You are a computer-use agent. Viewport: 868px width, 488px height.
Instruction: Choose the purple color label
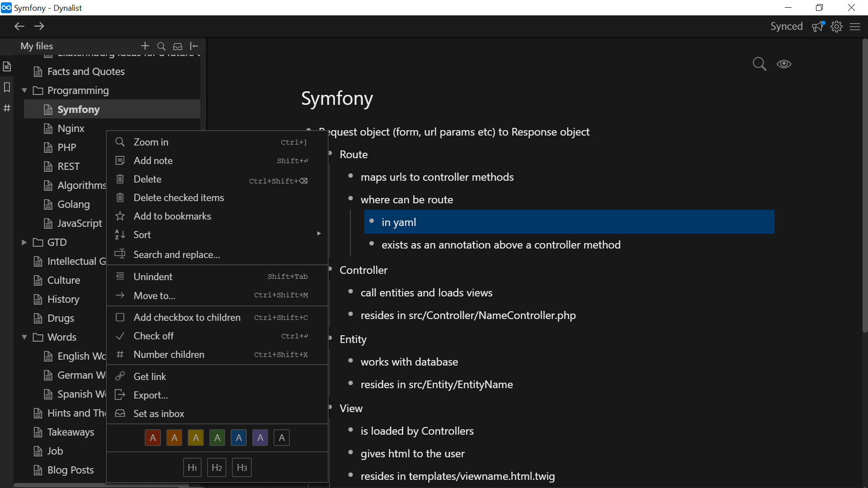click(260, 437)
